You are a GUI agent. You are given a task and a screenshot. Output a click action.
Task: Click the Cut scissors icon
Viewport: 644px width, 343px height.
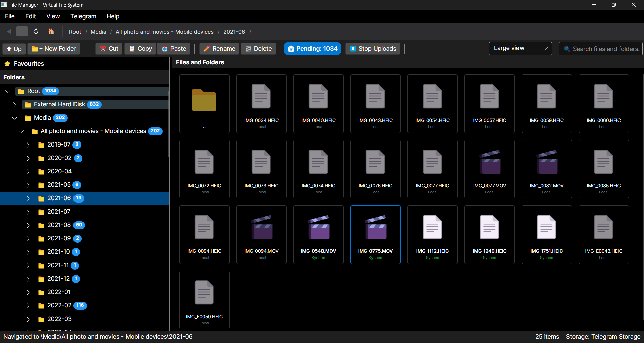pyautogui.click(x=103, y=49)
